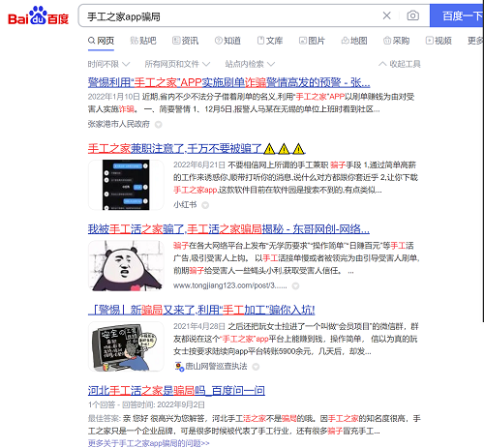Click the 百度一下 search button

click(457, 15)
